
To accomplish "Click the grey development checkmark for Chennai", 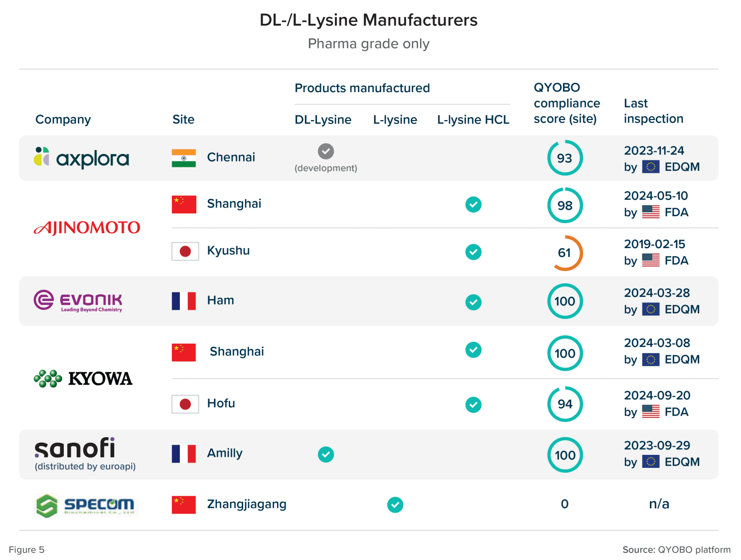I will coord(326,151).
